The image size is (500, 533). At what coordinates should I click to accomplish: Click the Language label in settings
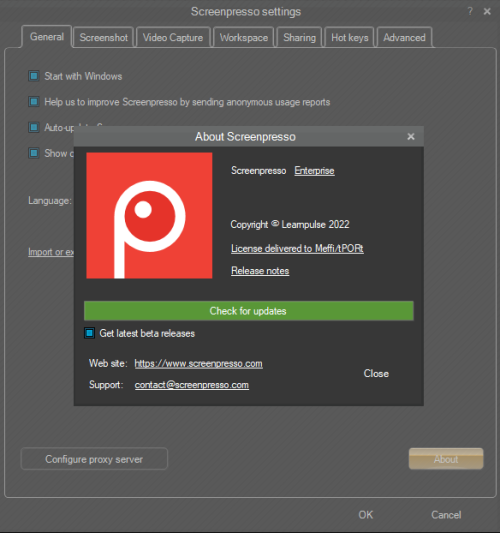(50, 201)
